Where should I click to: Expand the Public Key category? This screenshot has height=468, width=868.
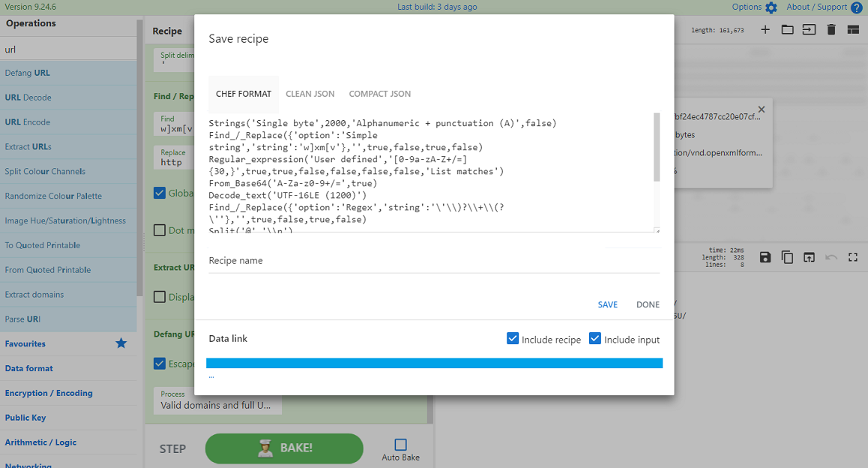point(68,418)
